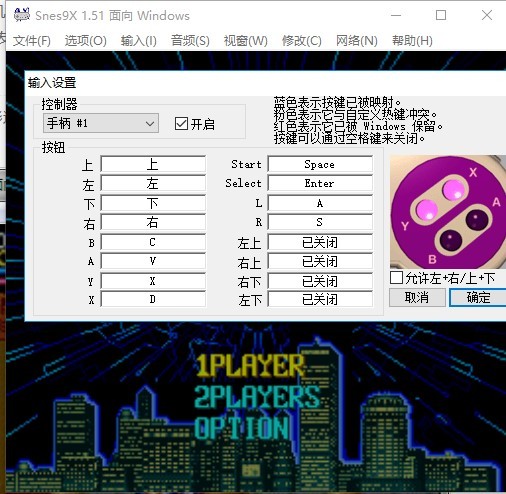Select the A button field showing V
Viewport: 506px width, 494px height.
click(x=153, y=261)
